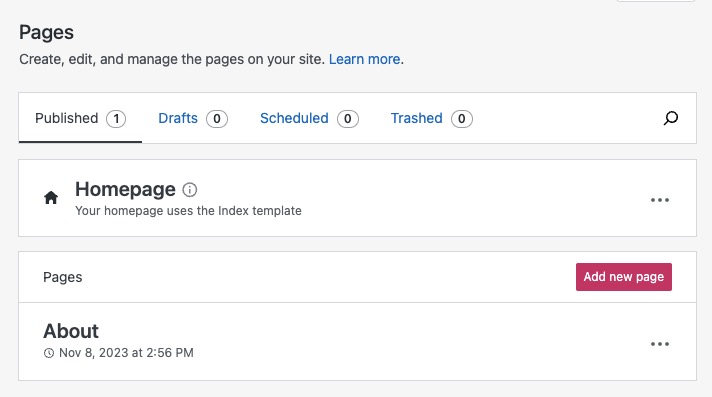Click the main 'Pages' heading at top
This screenshot has height=397, width=712.
point(46,33)
